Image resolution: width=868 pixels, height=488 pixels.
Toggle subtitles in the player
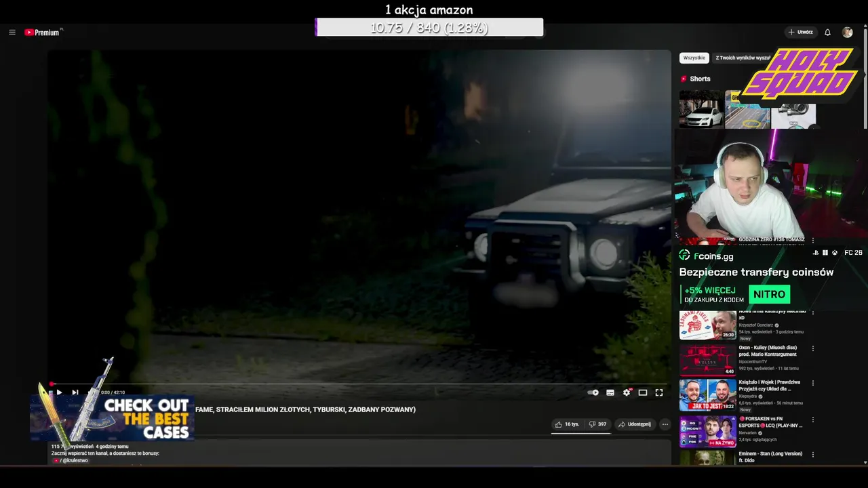[x=610, y=392]
